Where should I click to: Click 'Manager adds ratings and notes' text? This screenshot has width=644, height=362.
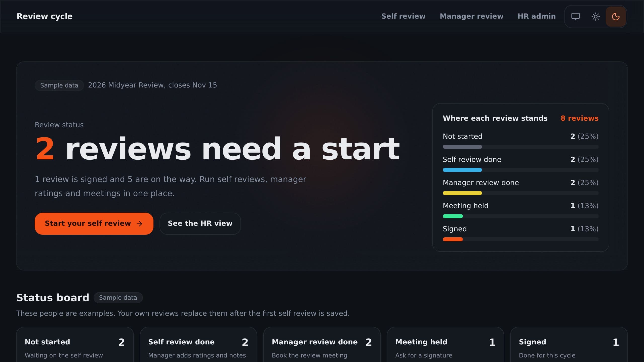click(197, 355)
